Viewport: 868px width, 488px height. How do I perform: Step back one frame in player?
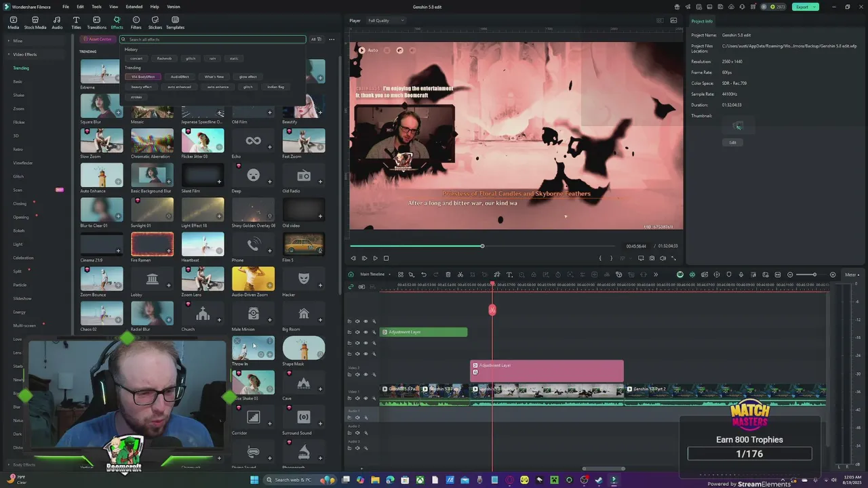(x=353, y=258)
